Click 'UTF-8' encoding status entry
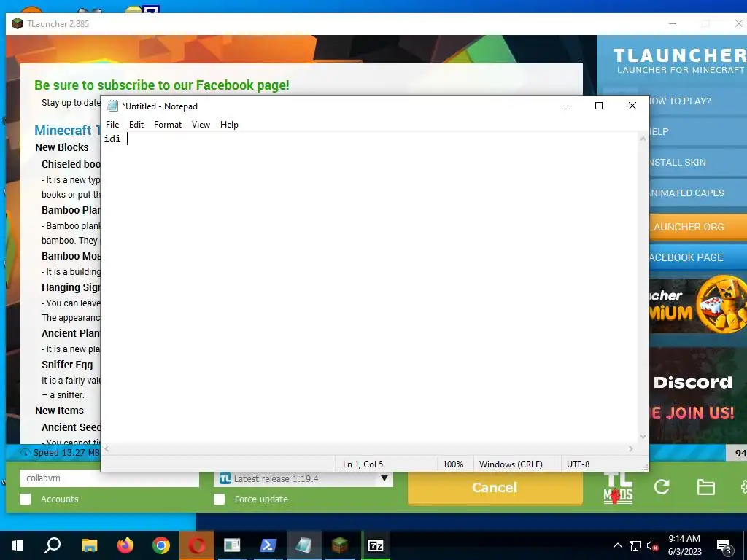The height and width of the screenshot is (560, 747). 578,464
